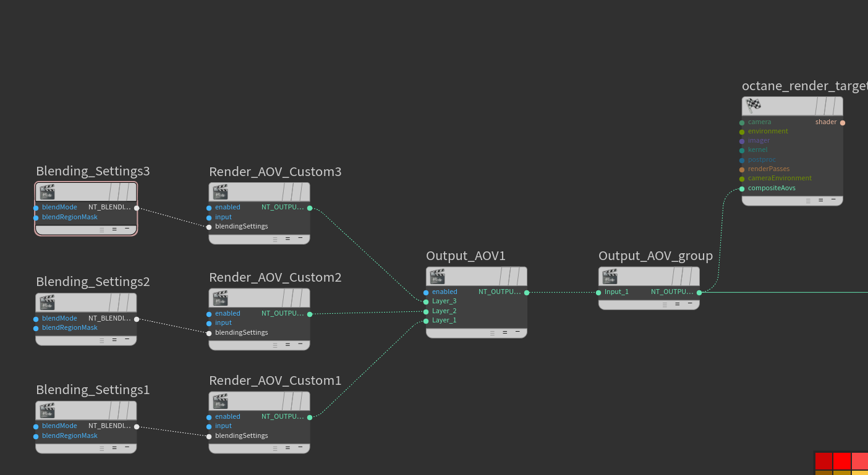The image size is (868, 475).
Task: Collapse Output_AOV_group with its minus button
Action: click(x=689, y=304)
